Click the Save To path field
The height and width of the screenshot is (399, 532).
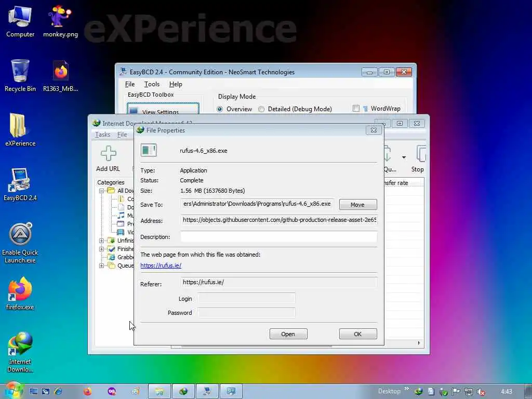coord(257,204)
